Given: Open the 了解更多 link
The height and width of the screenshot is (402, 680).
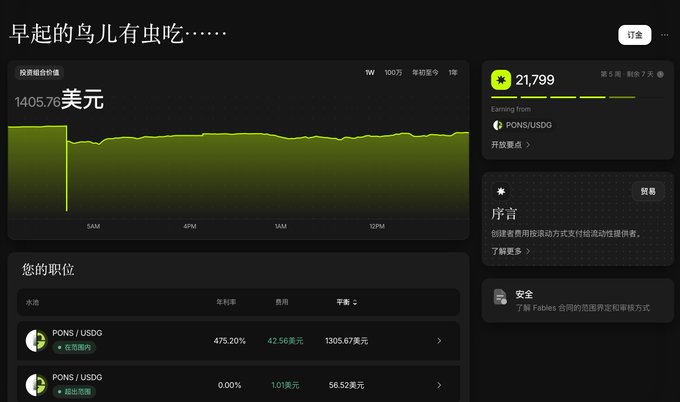Looking at the screenshot, I should click(x=506, y=251).
